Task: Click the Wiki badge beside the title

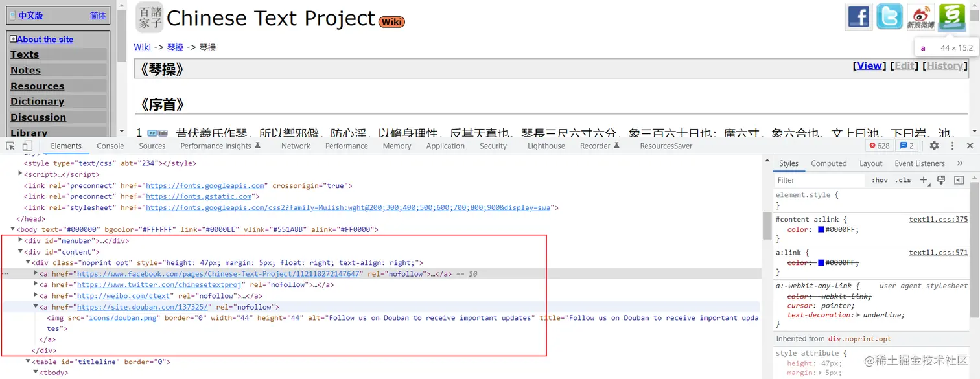Action: click(x=391, y=22)
